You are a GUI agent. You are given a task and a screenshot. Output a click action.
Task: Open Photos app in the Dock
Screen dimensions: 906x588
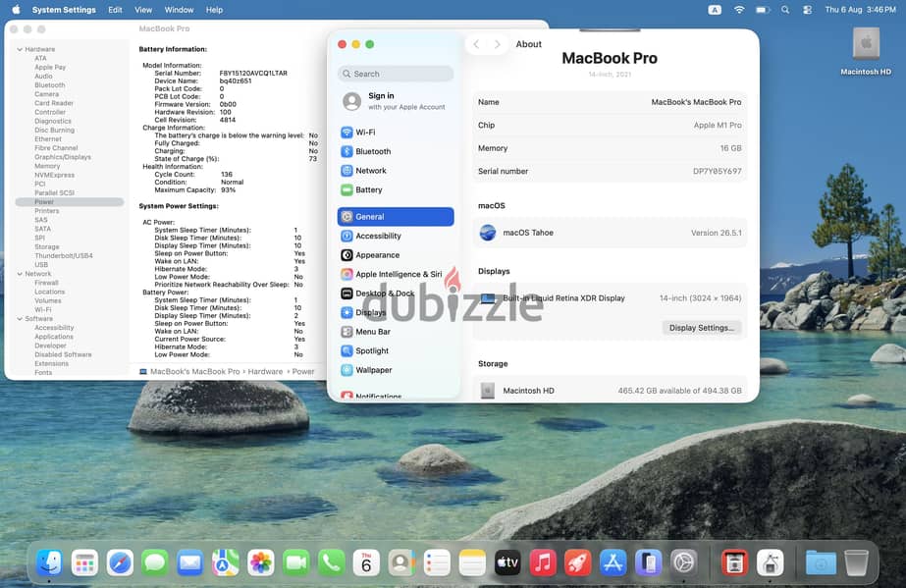click(x=260, y=562)
